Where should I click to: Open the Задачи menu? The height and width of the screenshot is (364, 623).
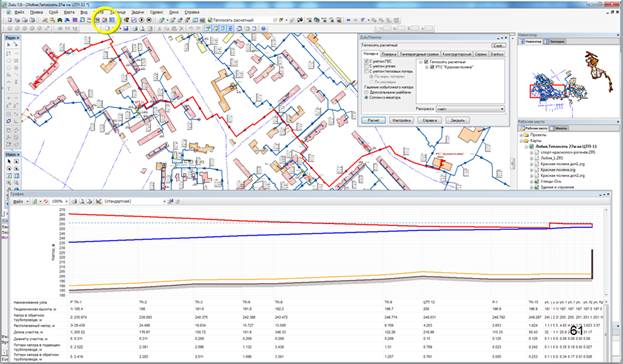point(137,12)
